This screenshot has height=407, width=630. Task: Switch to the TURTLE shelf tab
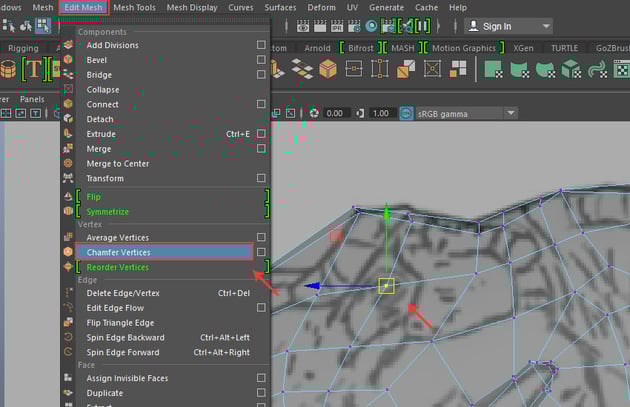coord(565,48)
